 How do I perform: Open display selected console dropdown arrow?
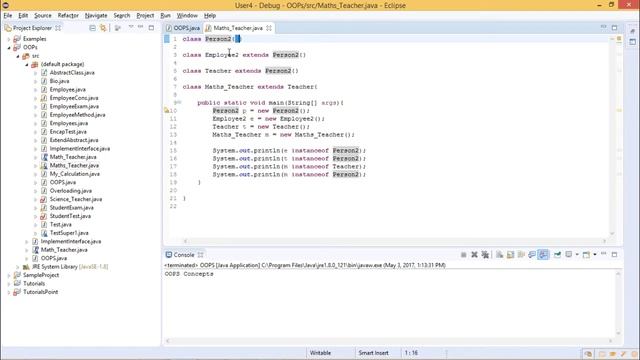577,255
